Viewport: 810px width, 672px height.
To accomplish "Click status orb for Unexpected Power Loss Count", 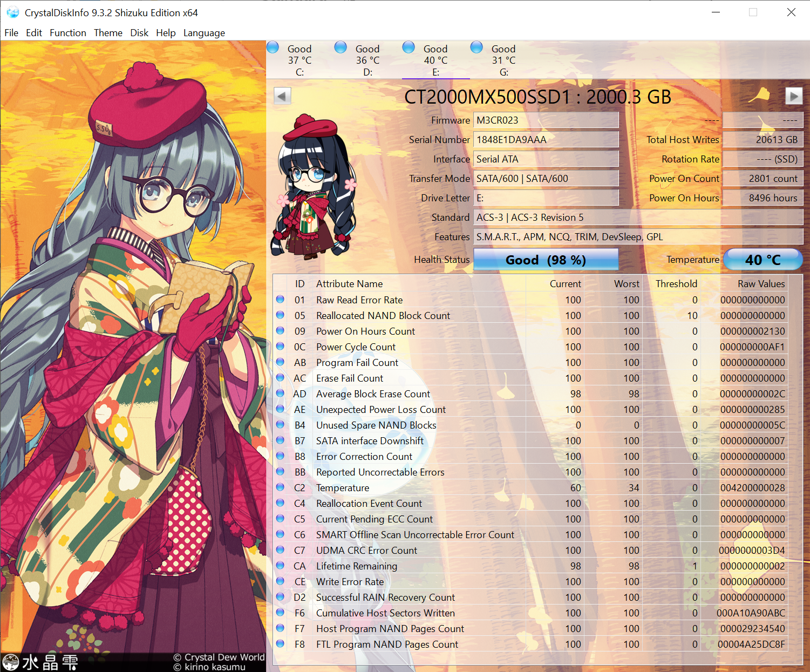I will tap(280, 409).
